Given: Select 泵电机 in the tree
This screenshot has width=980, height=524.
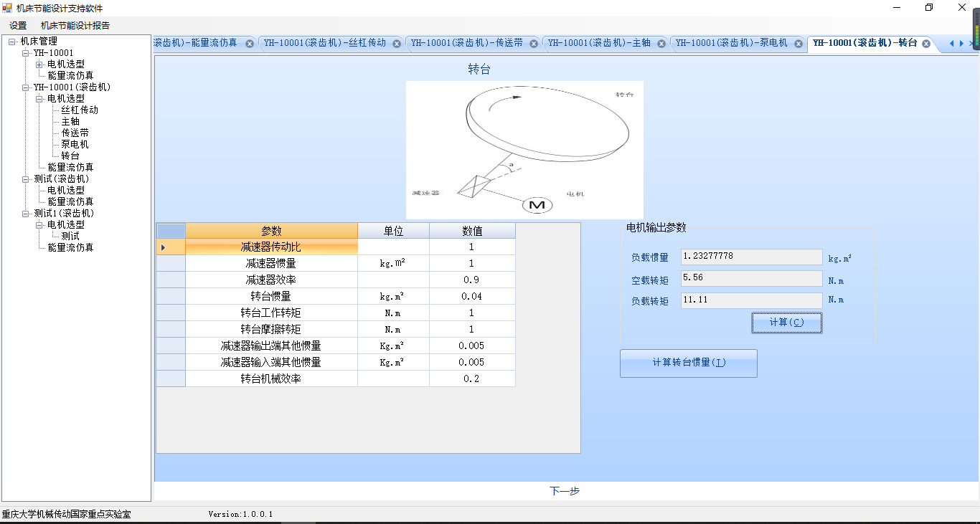Looking at the screenshot, I should (75, 145).
